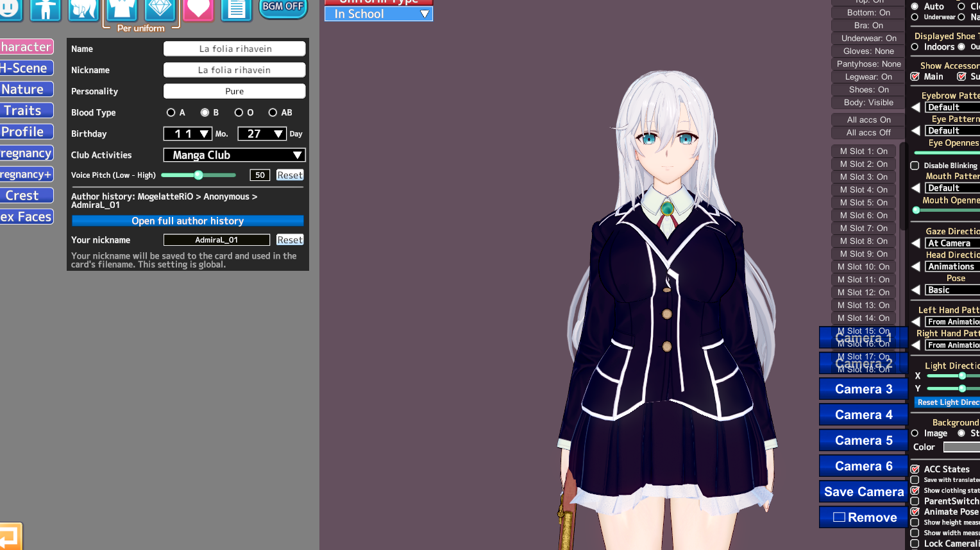Open the Body customization category icon
Viewport: 980px width, 550px height.
[x=46, y=9]
